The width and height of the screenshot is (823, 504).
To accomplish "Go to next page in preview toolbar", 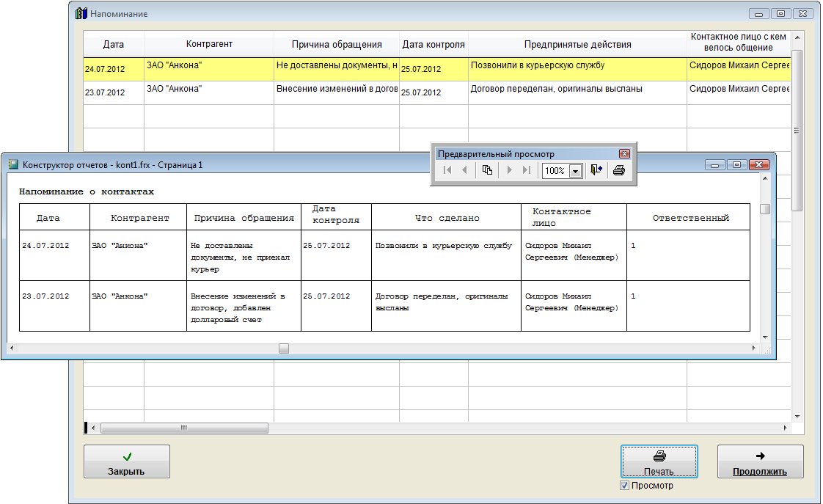I will pyautogui.click(x=510, y=170).
